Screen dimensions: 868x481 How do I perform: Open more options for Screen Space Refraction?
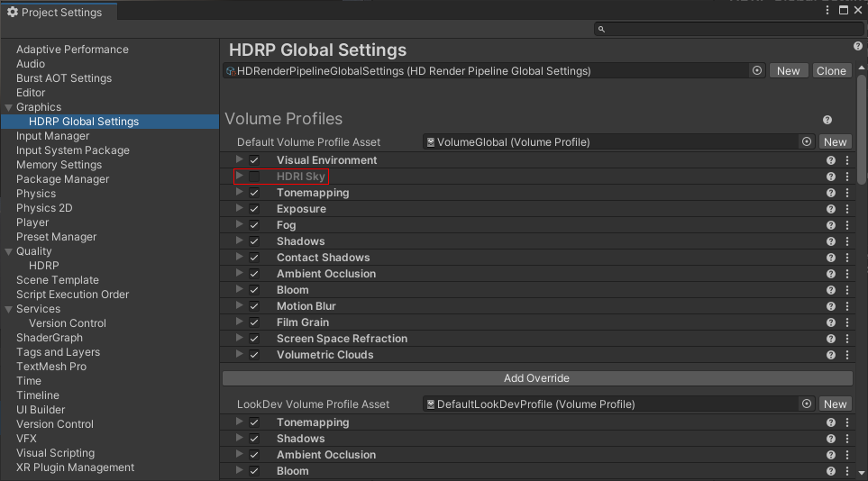pyautogui.click(x=847, y=339)
